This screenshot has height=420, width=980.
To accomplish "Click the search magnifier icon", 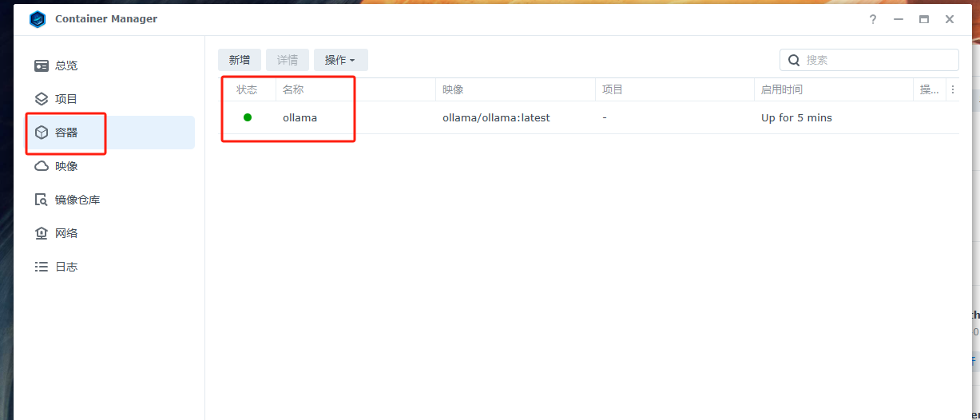I will click(794, 60).
